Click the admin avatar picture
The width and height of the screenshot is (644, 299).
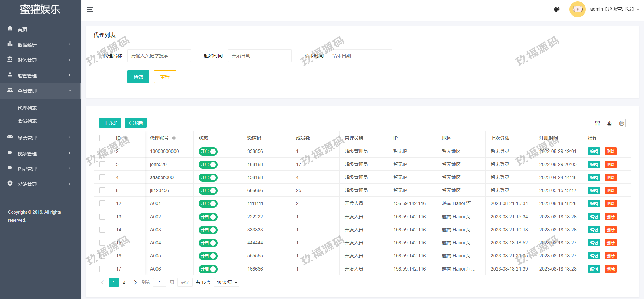coord(577,9)
